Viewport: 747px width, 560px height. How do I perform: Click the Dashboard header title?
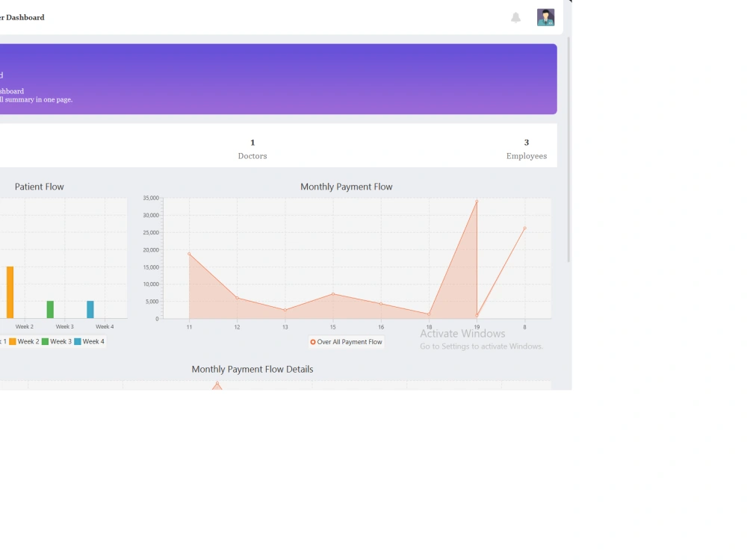click(x=22, y=16)
